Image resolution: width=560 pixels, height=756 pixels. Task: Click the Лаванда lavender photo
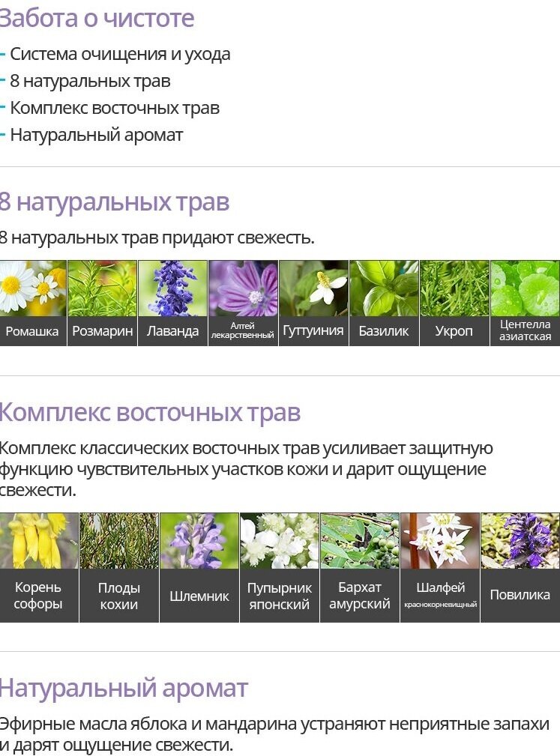click(172, 288)
